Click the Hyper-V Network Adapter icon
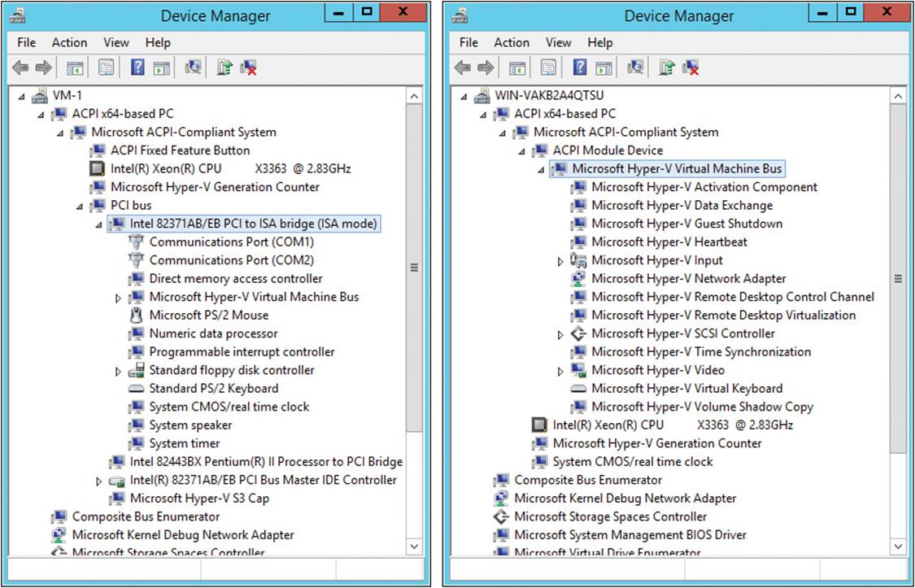 (578, 278)
